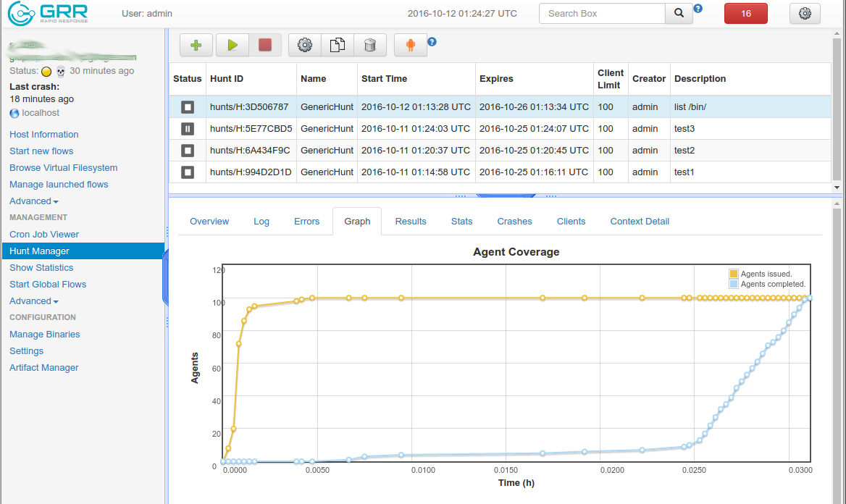Image resolution: width=846 pixels, height=504 pixels.
Task: Open Modify Hunt gear button in toolbar
Action: [305, 46]
